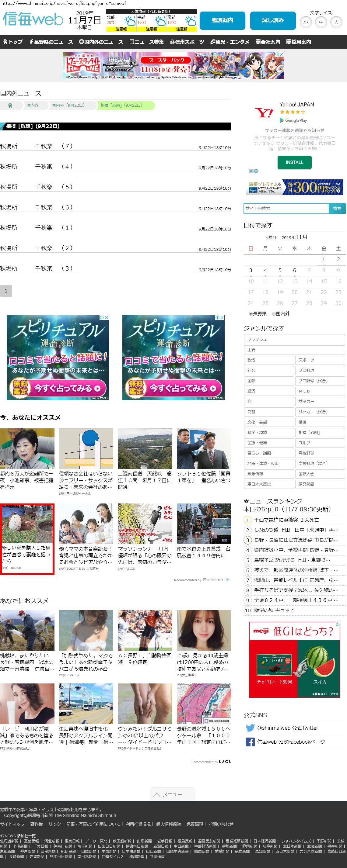Image resolution: width=347 pixels, height=868 pixels.
Task: Go to previous month in calendar
Action: pyautogui.click(x=271, y=237)
